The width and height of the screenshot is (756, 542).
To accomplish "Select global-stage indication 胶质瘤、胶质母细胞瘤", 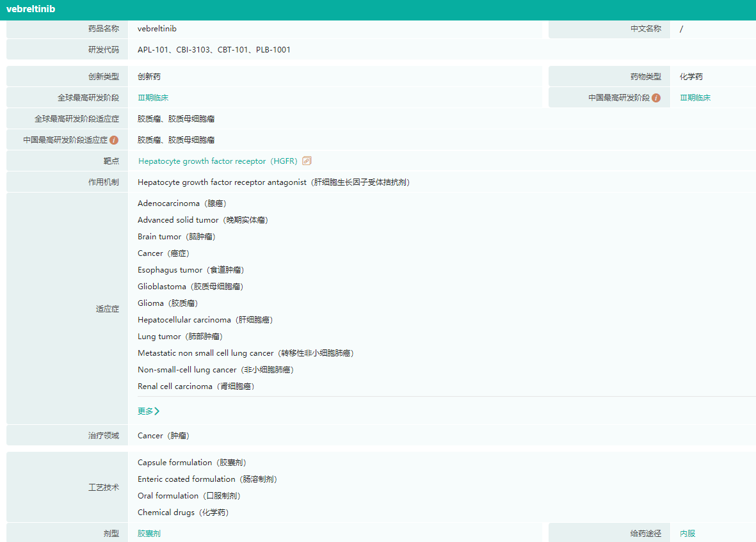I will tap(176, 119).
